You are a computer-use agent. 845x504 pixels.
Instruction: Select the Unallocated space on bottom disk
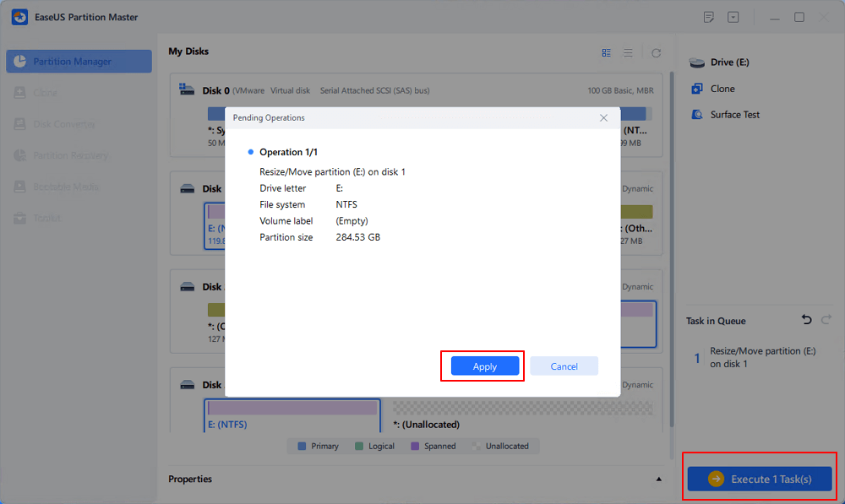click(523, 415)
